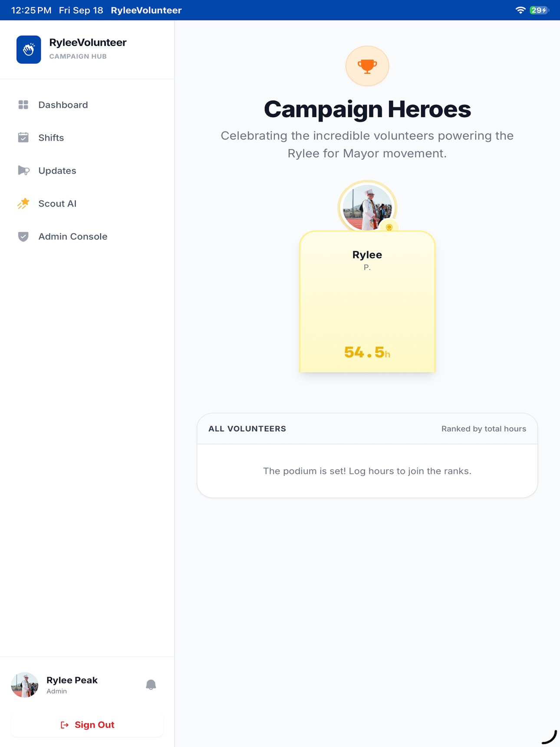Click the Dashboard grid icon

click(23, 105)
